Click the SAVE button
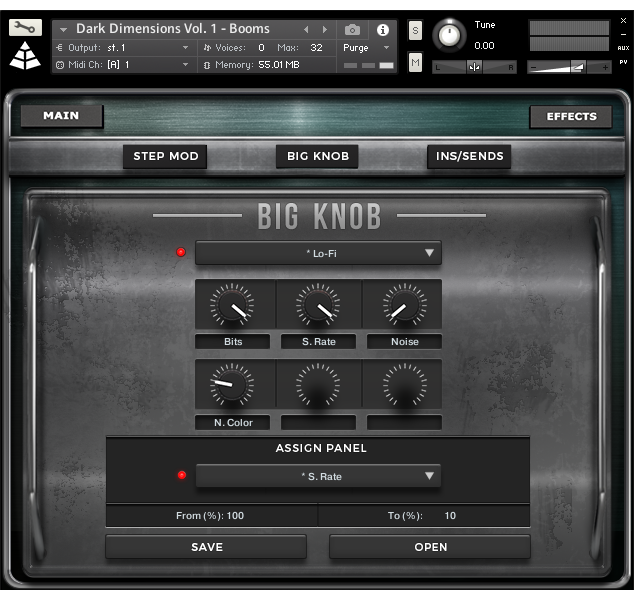Image resolution: width=635 pixels, height=600 pixels. [206, 547]
